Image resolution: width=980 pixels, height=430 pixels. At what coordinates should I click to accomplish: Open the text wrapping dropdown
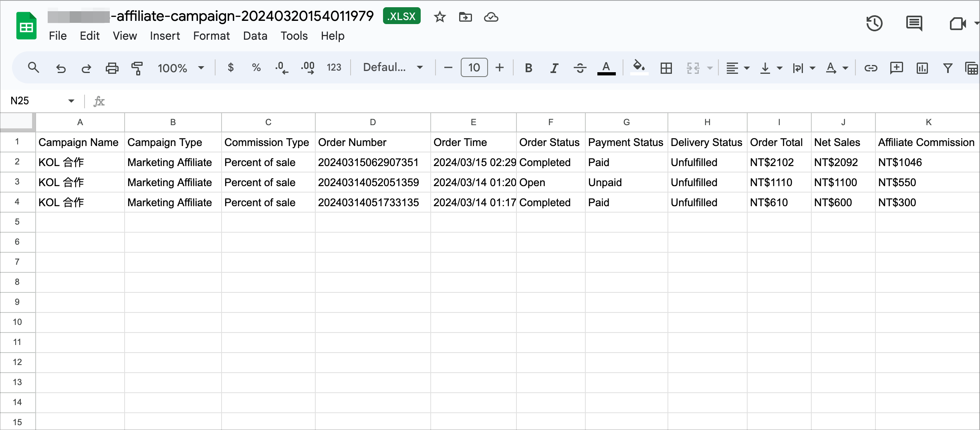[x=804, y=68]
